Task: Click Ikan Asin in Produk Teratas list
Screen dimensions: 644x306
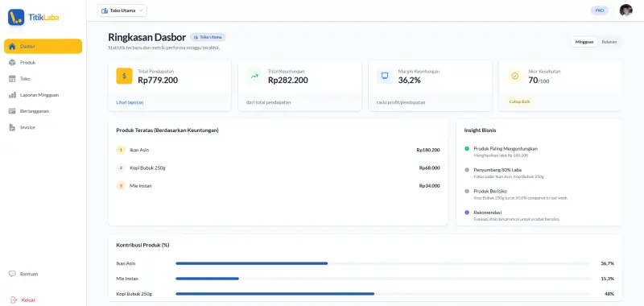Action: (x=139, y=150)
